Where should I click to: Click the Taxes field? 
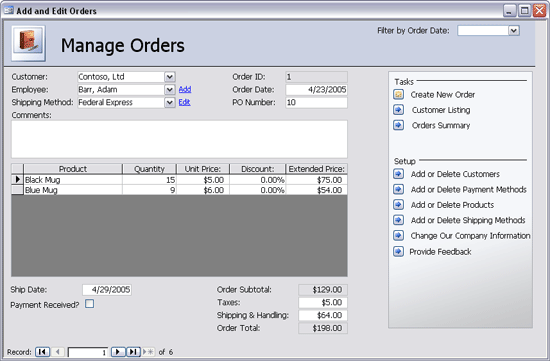pyautogui.click(x=323, y=302)
